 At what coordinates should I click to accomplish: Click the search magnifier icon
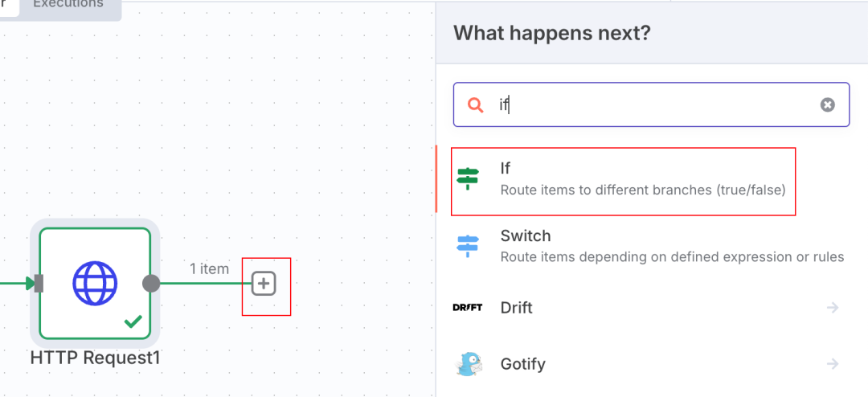click(x=476, y=104)
